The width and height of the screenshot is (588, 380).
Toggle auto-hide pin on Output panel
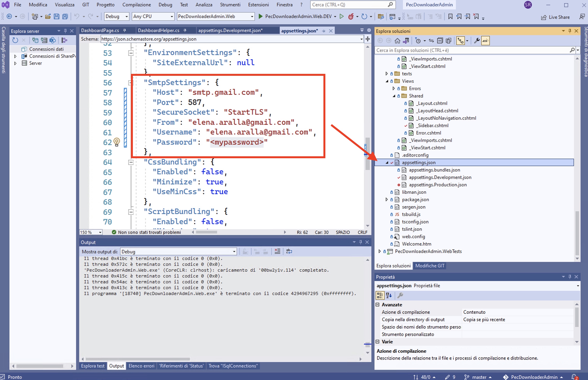[x=361, y=242]
